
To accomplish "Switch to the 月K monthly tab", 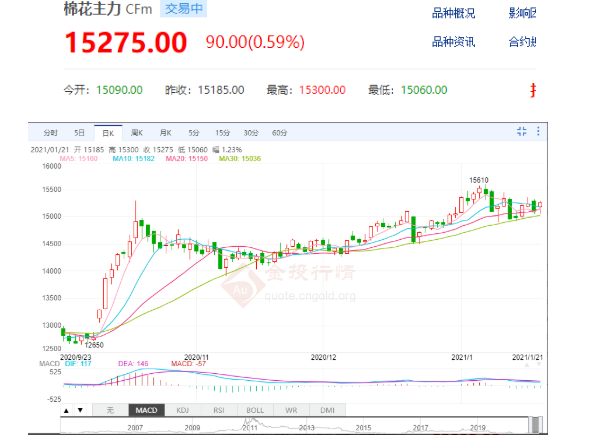I will (x=165, y=133).
